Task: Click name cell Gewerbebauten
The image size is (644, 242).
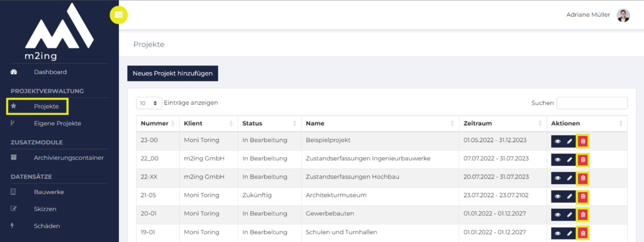Action: click(x=330, y=214)
